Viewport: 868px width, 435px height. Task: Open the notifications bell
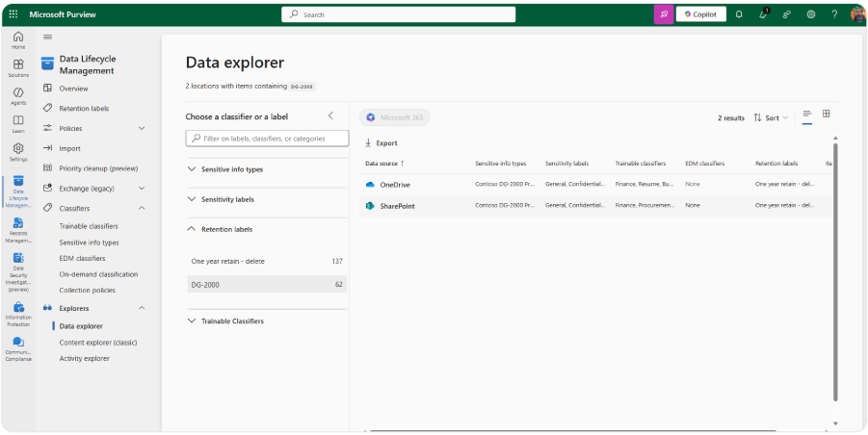point(739,14)
